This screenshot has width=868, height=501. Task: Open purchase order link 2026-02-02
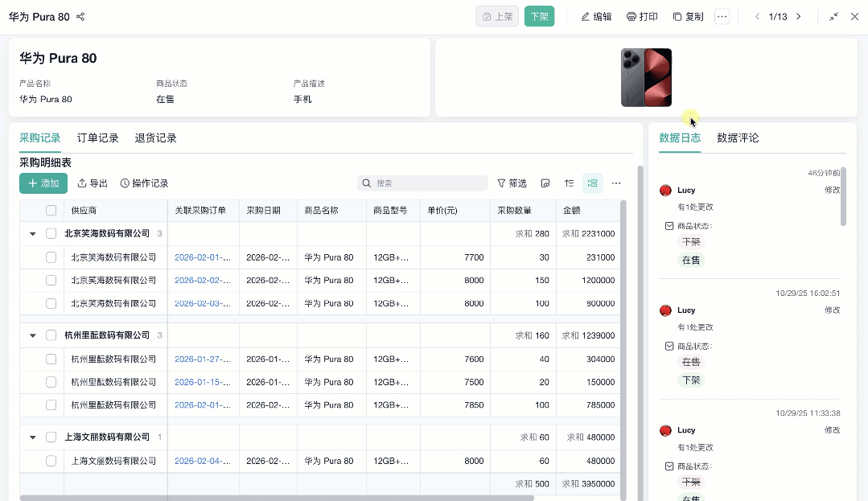pos(203,280)
